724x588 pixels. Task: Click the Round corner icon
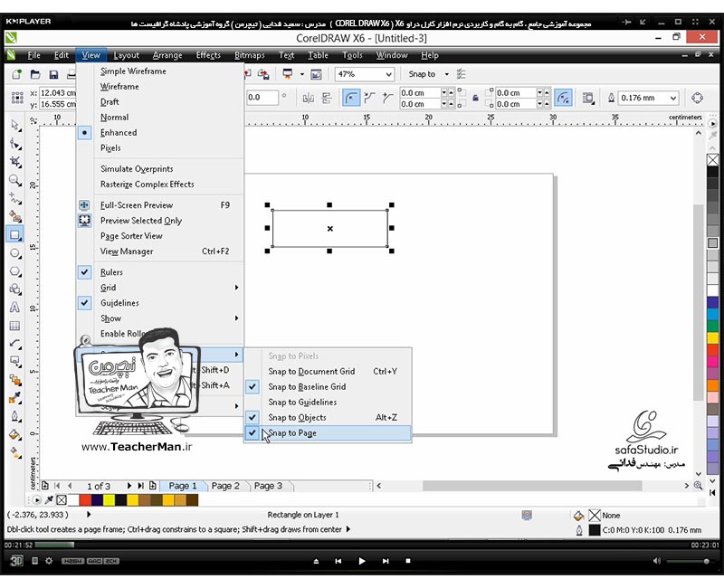point(351,98)
